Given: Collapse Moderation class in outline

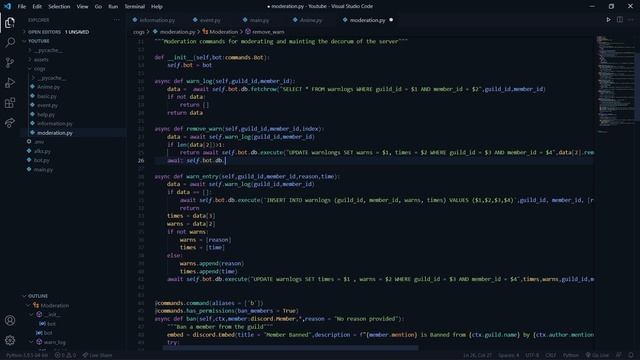Looking at the screenshot, I should click(29, 305).
